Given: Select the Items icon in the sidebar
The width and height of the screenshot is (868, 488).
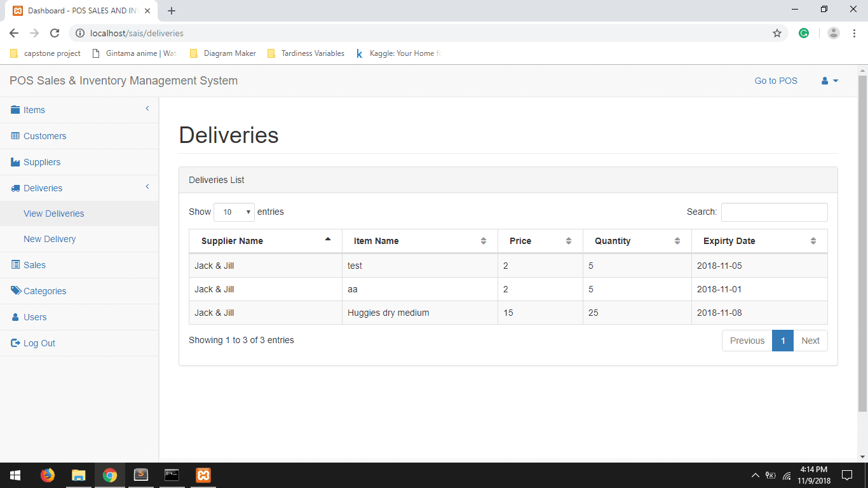Looking at the screenshot, I should [x=14, y=109].
